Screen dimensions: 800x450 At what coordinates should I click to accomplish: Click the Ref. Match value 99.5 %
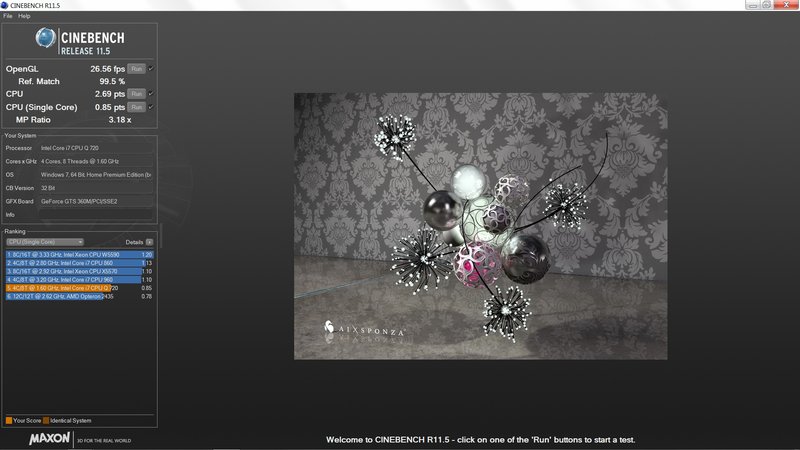pyautogui.click(x=112, y=82)
